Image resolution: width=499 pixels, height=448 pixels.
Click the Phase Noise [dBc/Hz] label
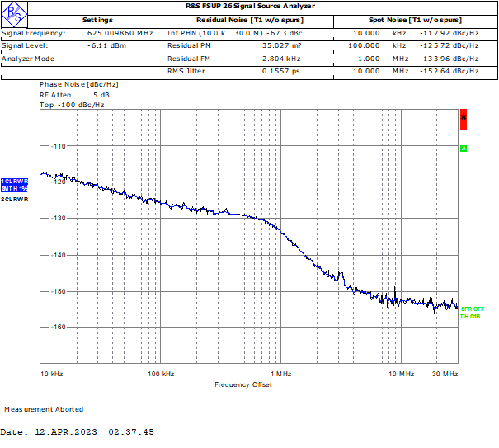[x=79, y=84]
